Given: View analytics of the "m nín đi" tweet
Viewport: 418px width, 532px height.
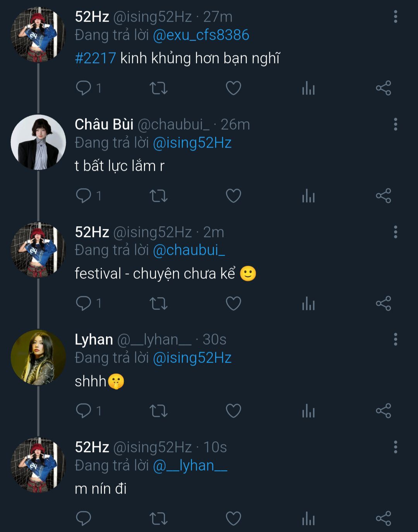Looking at the screenshot, I should click(x=308, y=518).
